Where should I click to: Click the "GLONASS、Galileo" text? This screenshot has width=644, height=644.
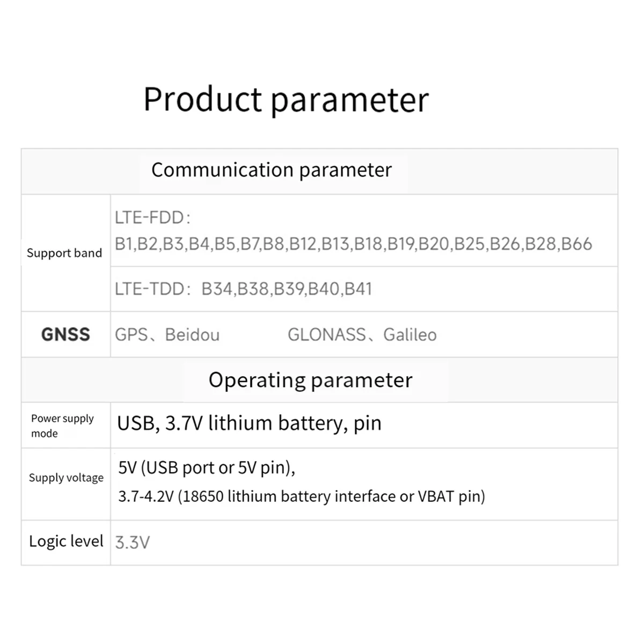362,334
